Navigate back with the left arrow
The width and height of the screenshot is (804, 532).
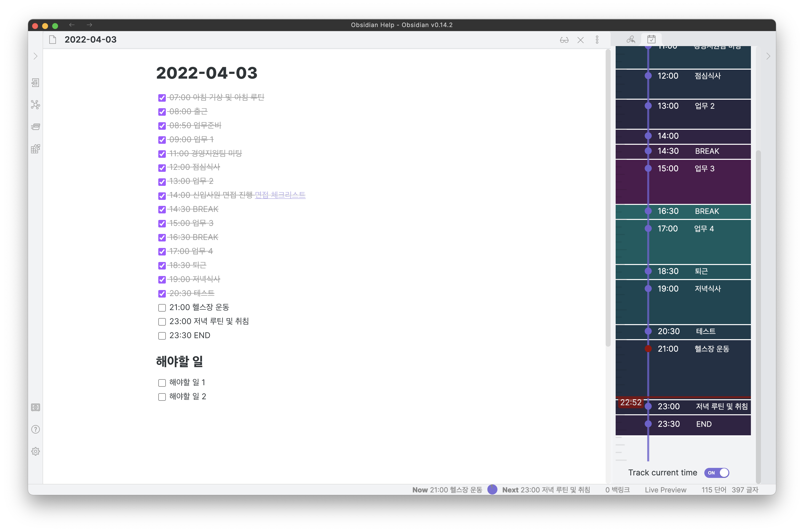click(x=72, y=25)
